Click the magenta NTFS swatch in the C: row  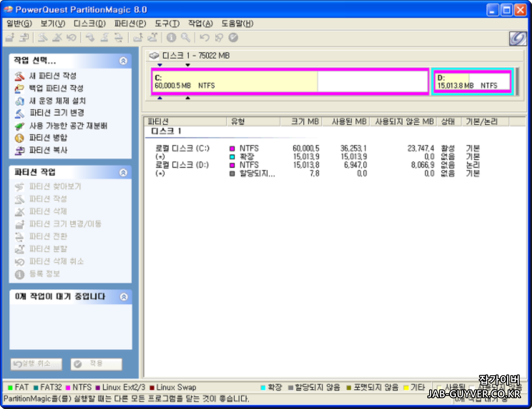pyautogui.click(x=232, y=148)
